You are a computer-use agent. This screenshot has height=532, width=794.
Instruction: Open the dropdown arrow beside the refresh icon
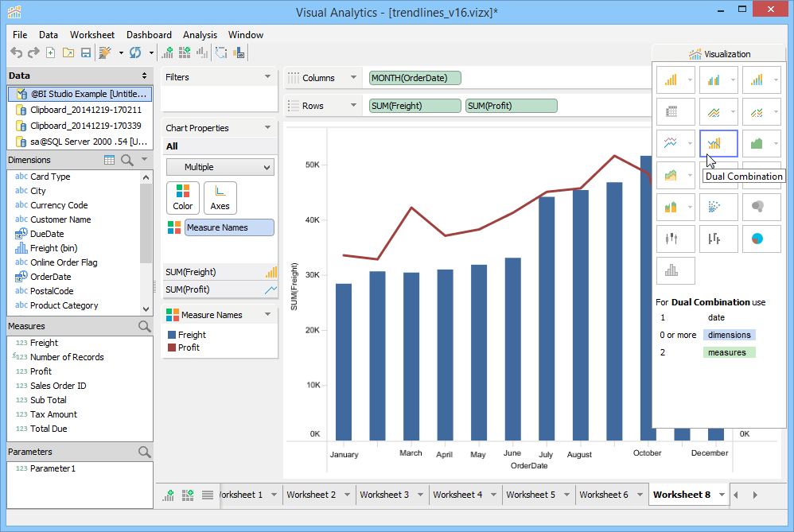coord(151,52)
